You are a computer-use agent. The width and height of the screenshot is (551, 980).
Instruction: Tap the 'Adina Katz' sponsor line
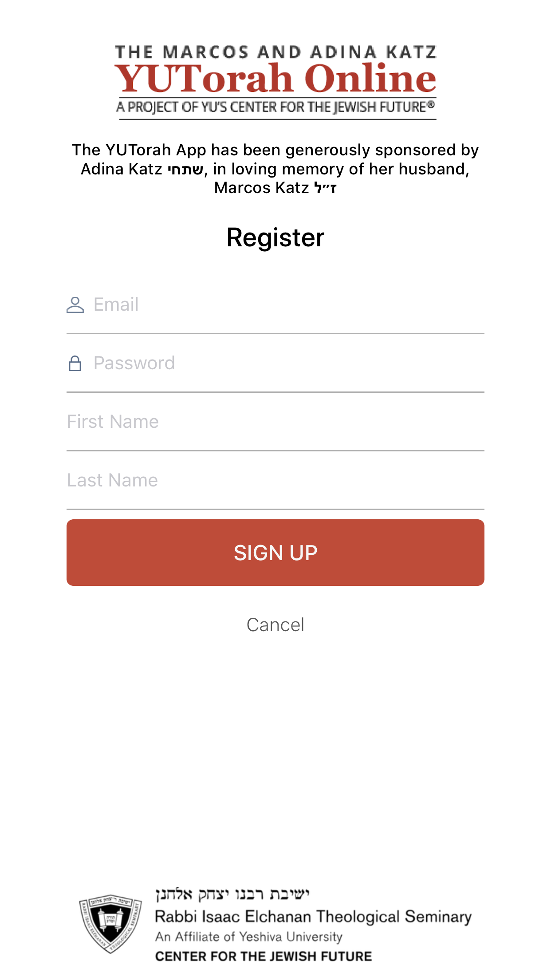[275, 169]
